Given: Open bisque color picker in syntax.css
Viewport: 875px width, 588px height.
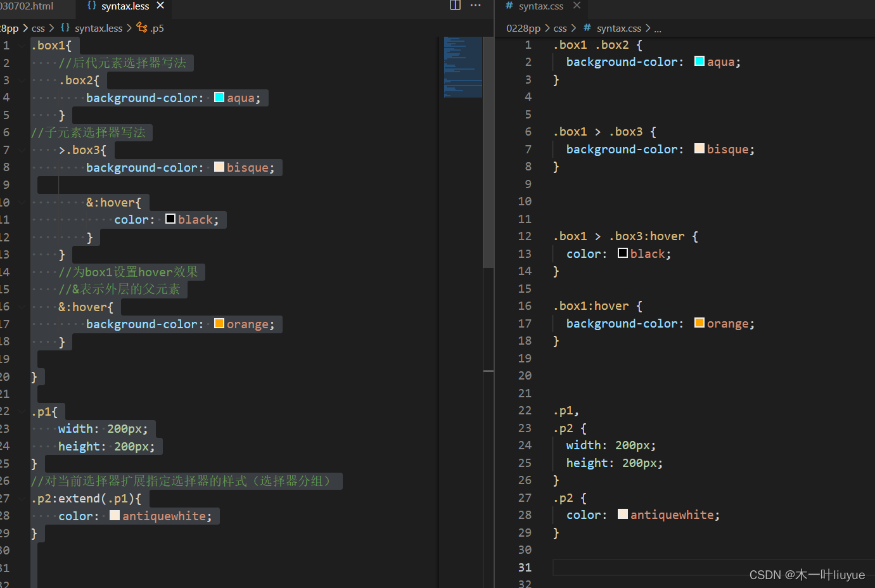Looking at the screenshot, I should (x=699, y=149).
